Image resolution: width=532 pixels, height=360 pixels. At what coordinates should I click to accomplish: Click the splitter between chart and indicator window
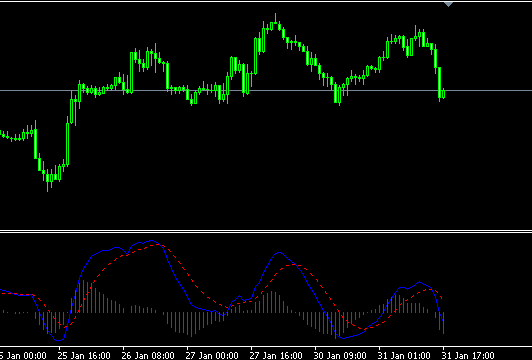(x=266, y=231)
